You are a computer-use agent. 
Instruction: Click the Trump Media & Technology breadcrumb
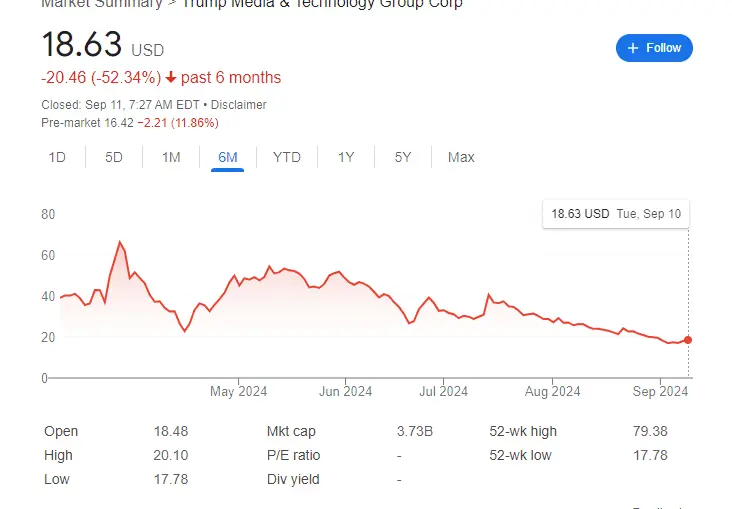pyautogui.click(x=321, y=4)
